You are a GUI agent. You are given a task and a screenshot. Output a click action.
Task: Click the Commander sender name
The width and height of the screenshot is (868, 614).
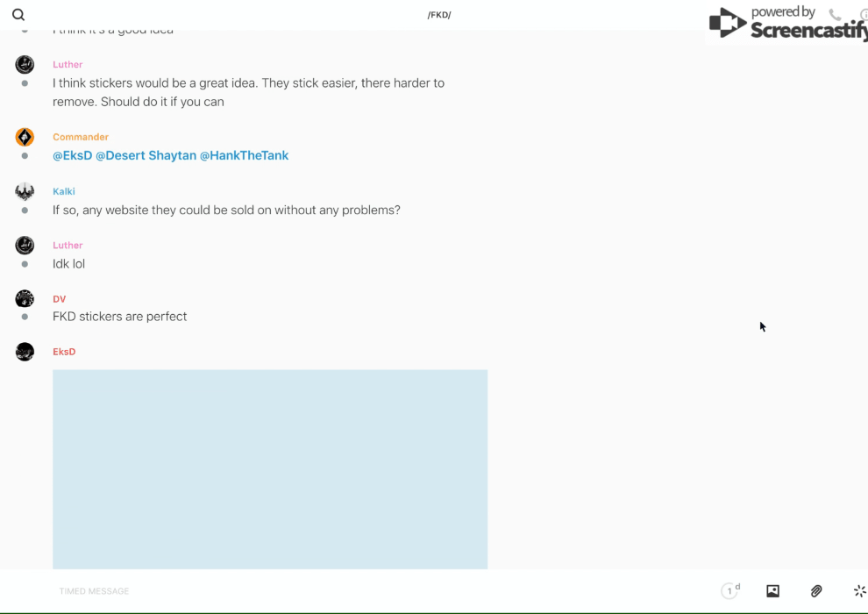point(81,137)
